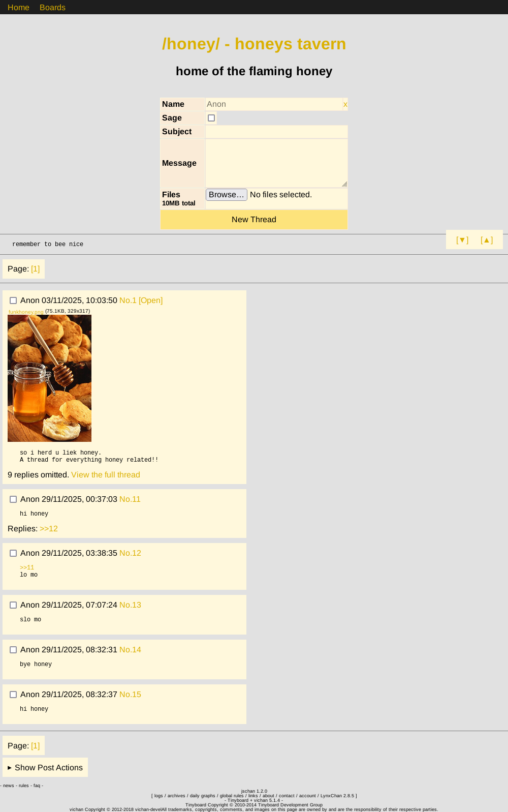Tick the checkbox on post No.13

pos(13,605)
